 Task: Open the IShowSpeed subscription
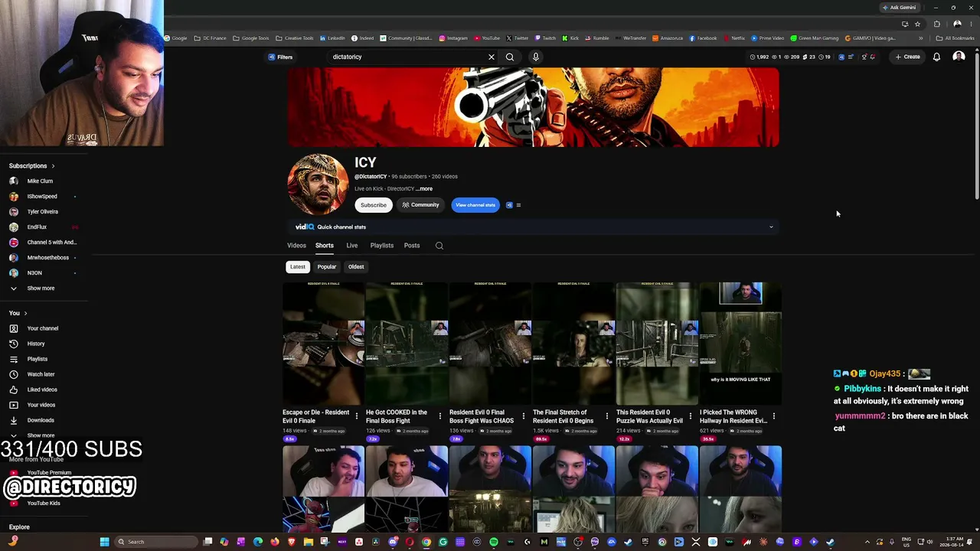44,197
